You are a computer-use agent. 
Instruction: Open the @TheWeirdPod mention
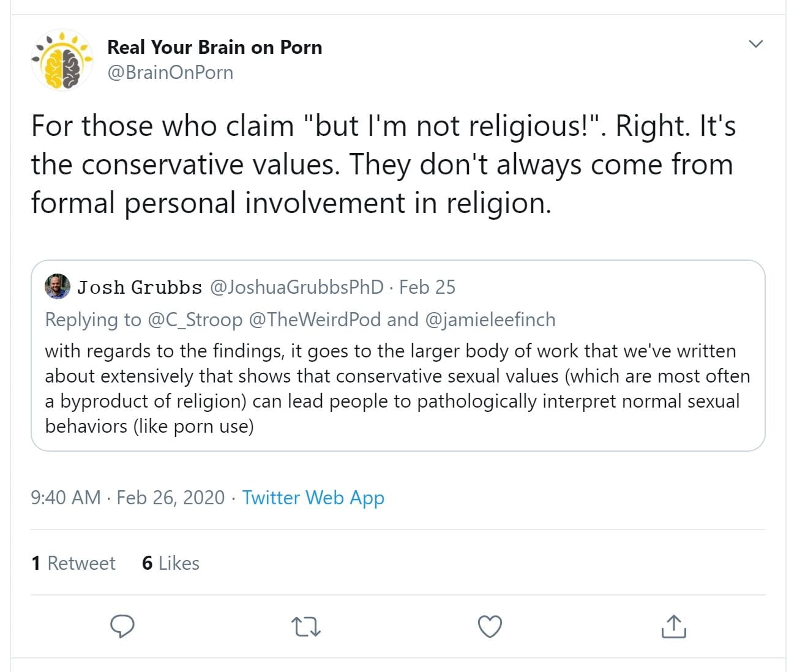coord(315,319)
